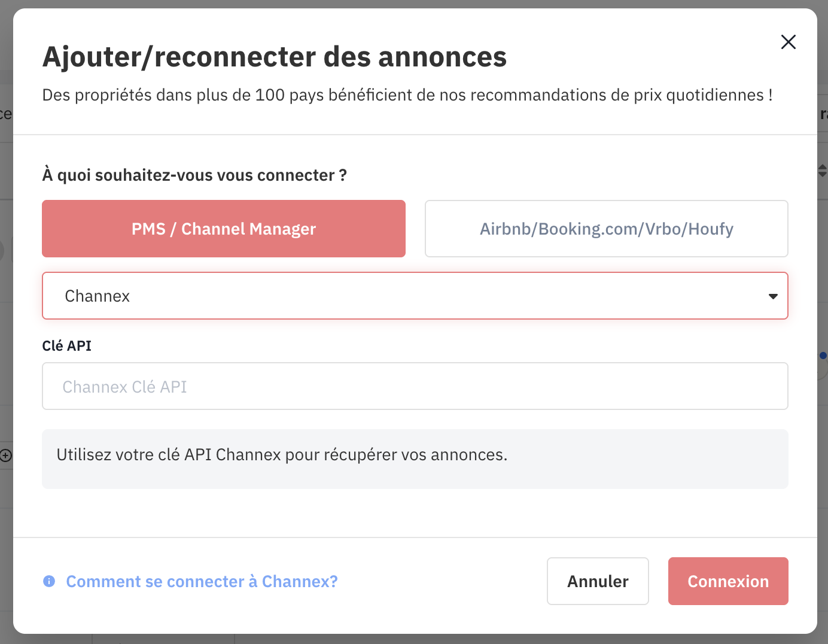Click the À quoi souhaitez-vous vous connecter question

tap(194, 175)
